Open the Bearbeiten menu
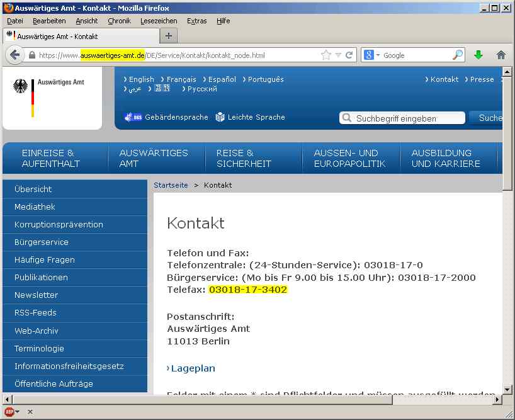The height and width of the screenshot is (420, 515). 49,21
